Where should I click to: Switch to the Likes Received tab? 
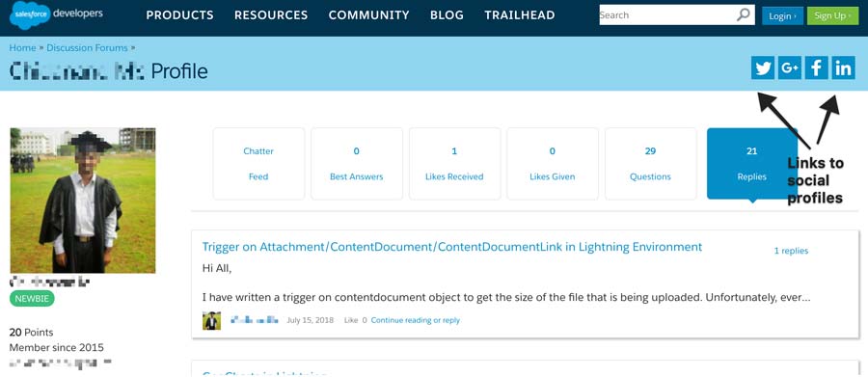454,164
